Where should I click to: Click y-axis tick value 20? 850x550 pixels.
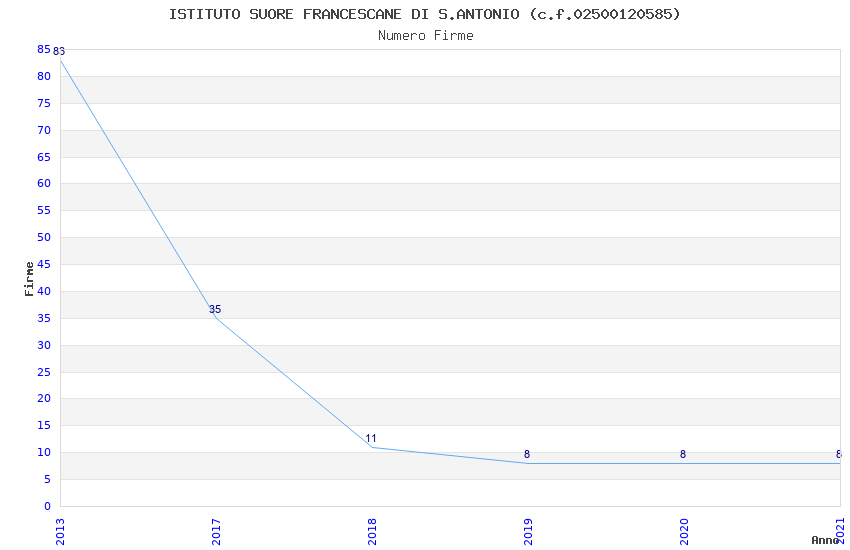coord(44,398)
